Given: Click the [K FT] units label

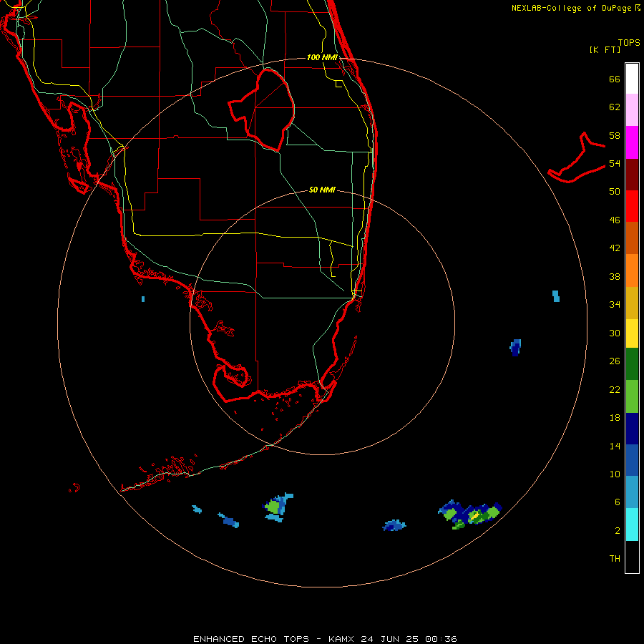Looking at the screenshot, I should pos(605,49).
